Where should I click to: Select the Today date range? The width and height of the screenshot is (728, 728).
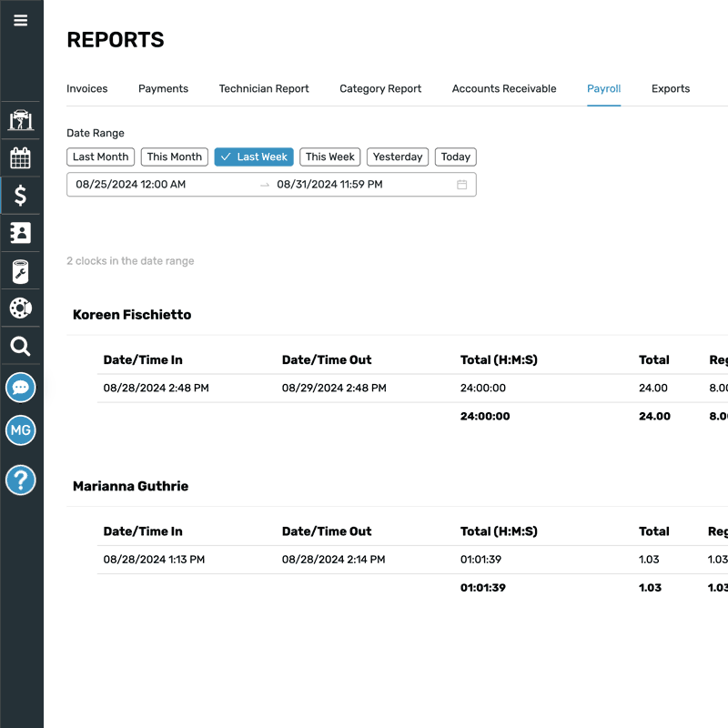[456, 157]
